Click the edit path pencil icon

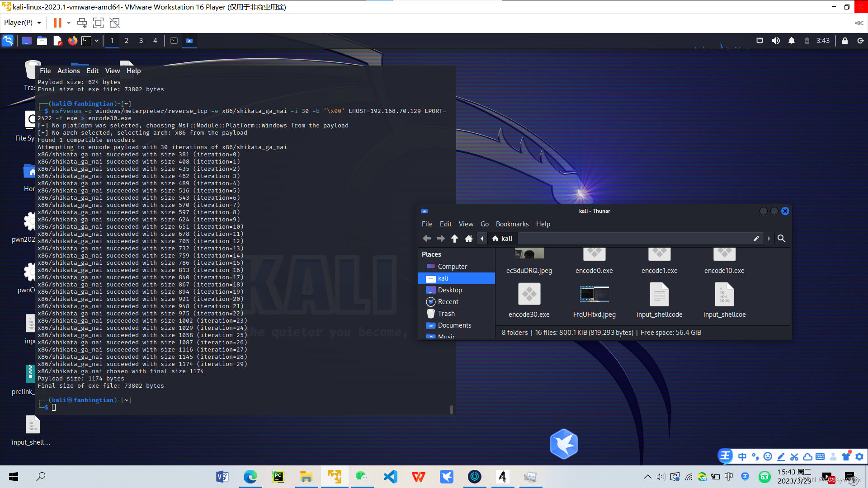[756, 239]
